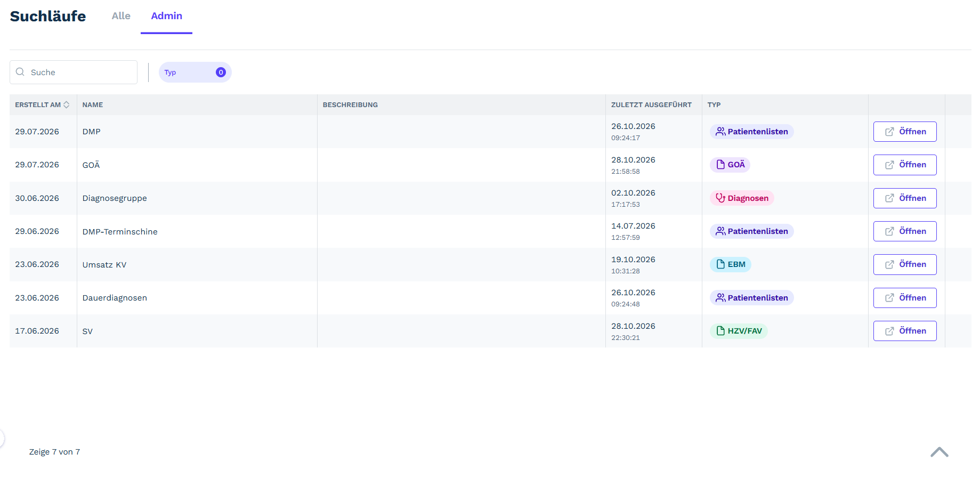Click the scroll-to-top chevron icon
The height and width of the screenshot is (478, 980).
click(939, 452)
